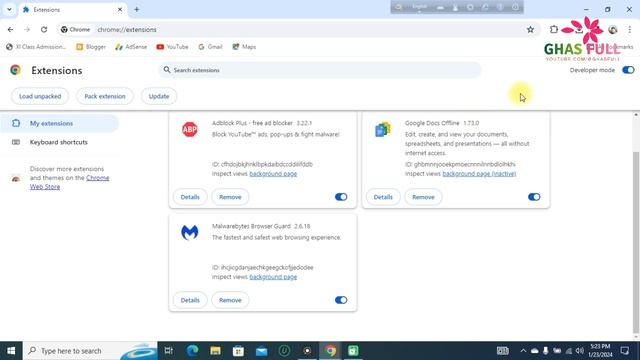
Task: Click the Malwarebytes Browser Guard icon
Action: pyautogui.click(x=190, y=233)
